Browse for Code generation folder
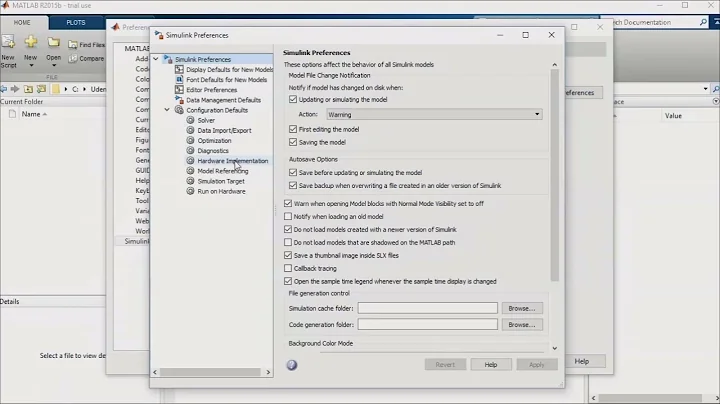 (522, 325)
